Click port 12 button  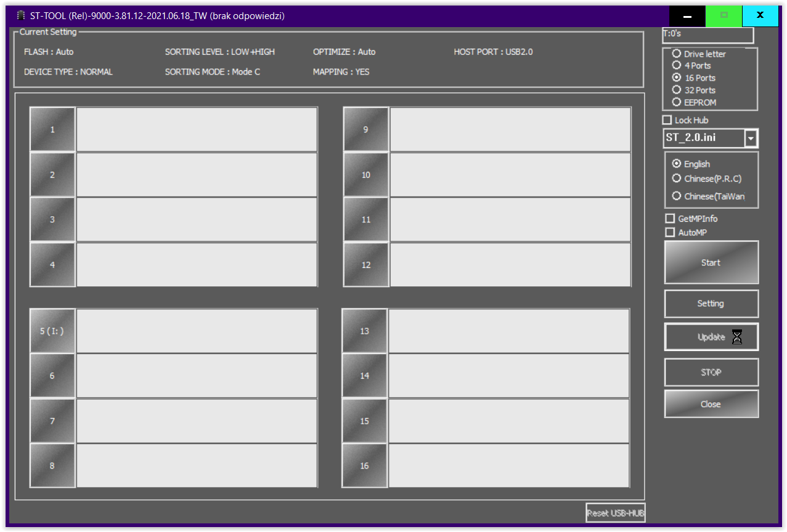pyautogui.click(x=366, y=265)
